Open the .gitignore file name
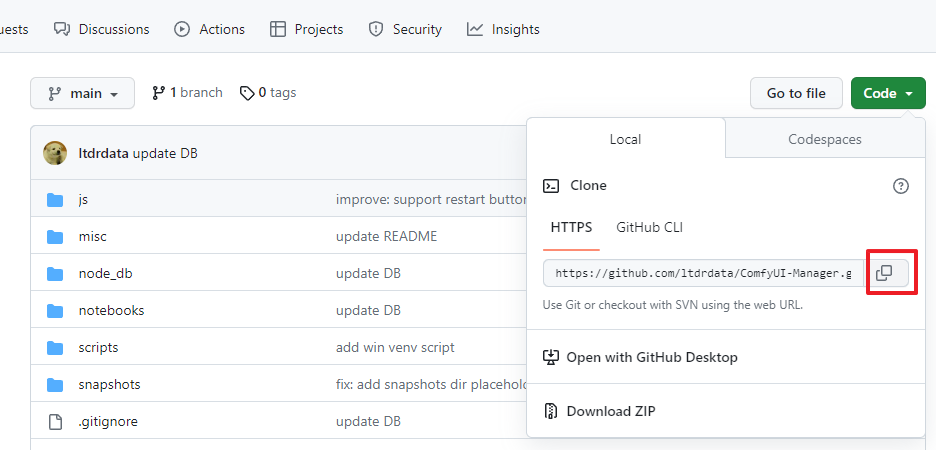 tap(108, 422)
